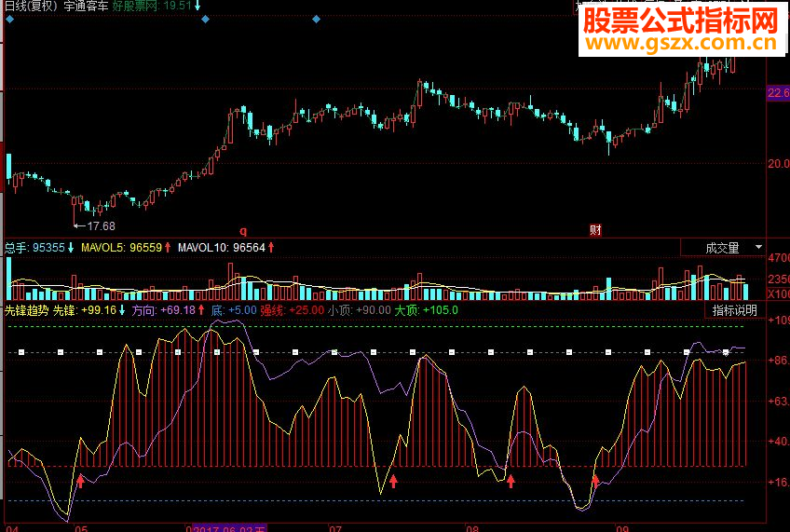Click the red 财 finance marker icon
Image resolution: width=790 pixels, height=532 pixels.
pos(595,230)
